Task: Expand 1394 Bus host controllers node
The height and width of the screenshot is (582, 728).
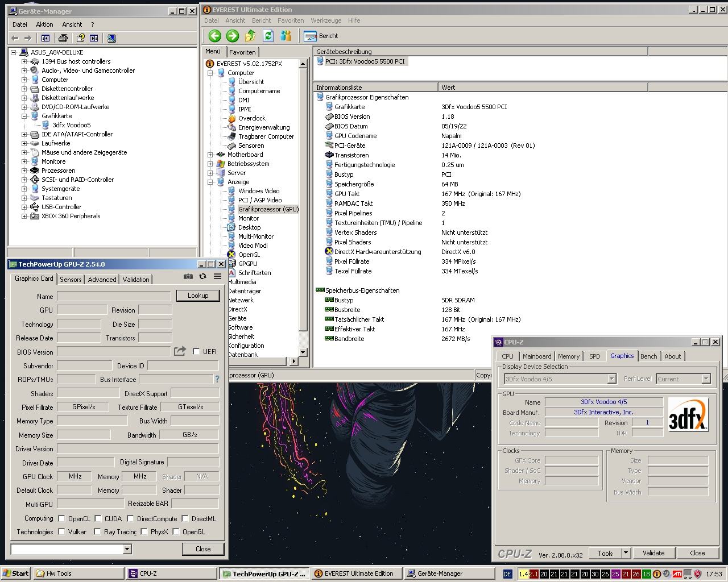Action: click(x=24, y=61)
